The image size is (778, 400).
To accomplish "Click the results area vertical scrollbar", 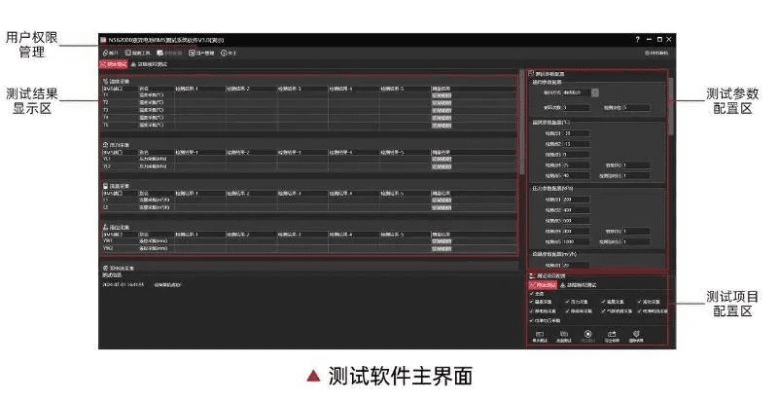I will (x=521, y=122).
